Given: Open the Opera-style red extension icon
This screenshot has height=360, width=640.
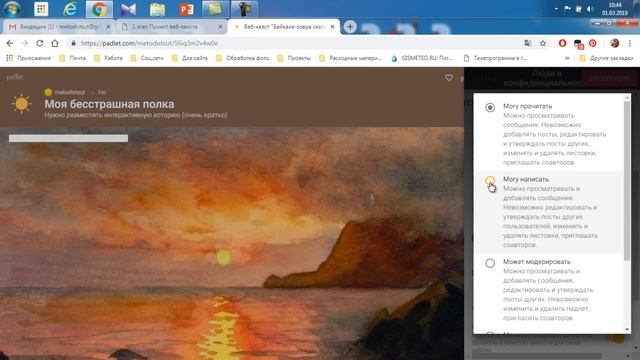Looking at the screenshot, I should click(562, 43).
